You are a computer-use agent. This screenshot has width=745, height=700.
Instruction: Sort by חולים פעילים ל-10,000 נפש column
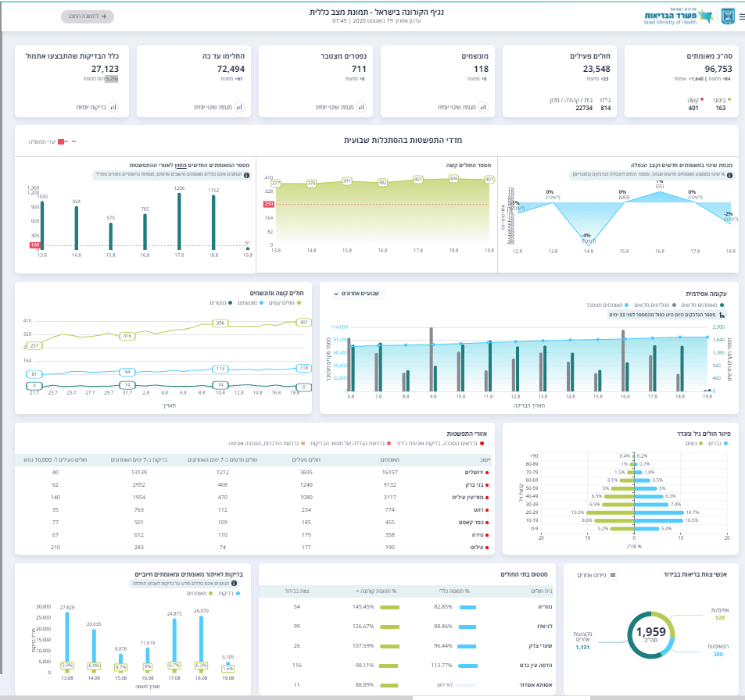[x=56, y=459]
